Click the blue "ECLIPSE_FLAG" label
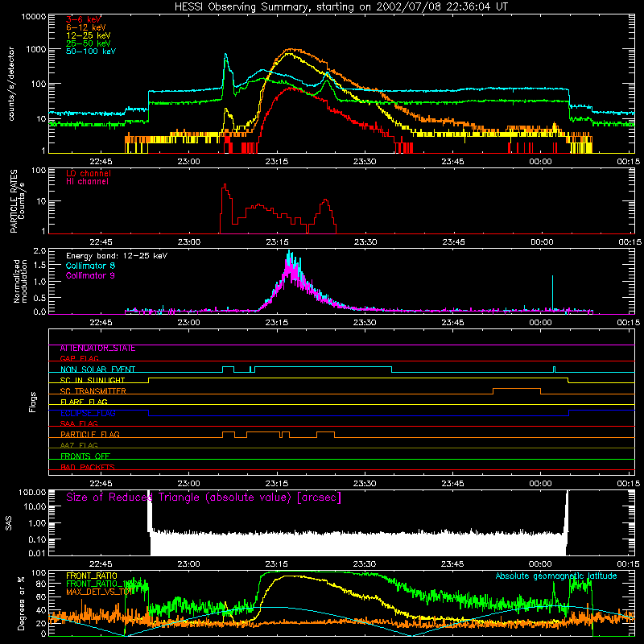The width and height of the screenshot is (644, 644). pyautogui.click(x=88, y=413)
